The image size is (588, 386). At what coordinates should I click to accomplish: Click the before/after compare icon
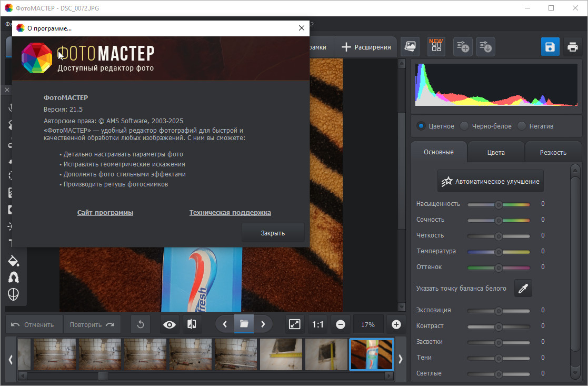[192, 324]
